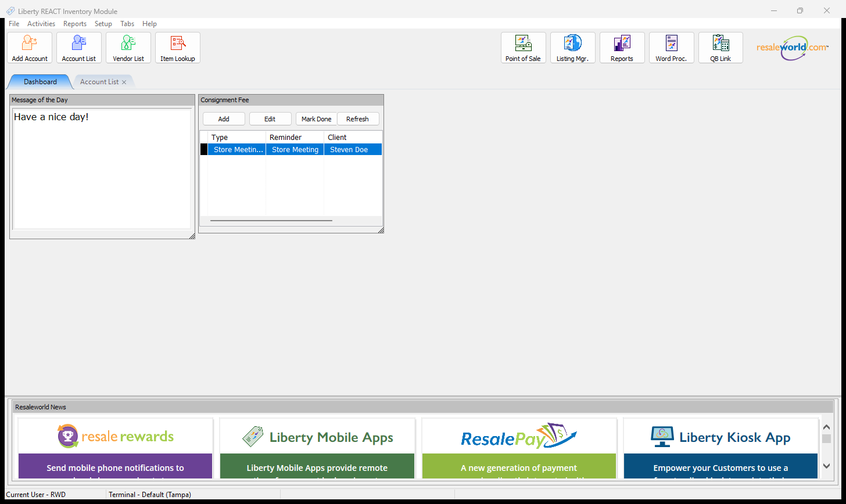The width and height of the screenshot is (846, 504).
Task: Open the Help menu
Action: pyautogui.click(x=149, y=24)
